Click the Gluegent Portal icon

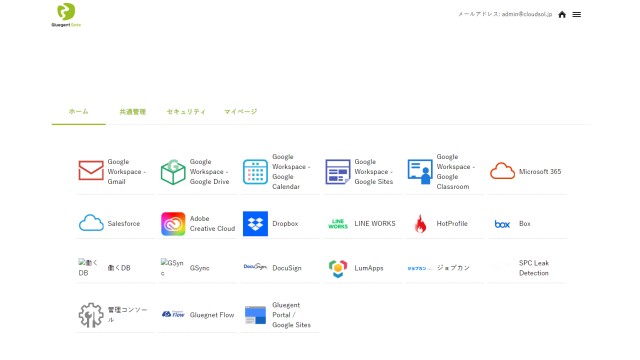(255, 315)
